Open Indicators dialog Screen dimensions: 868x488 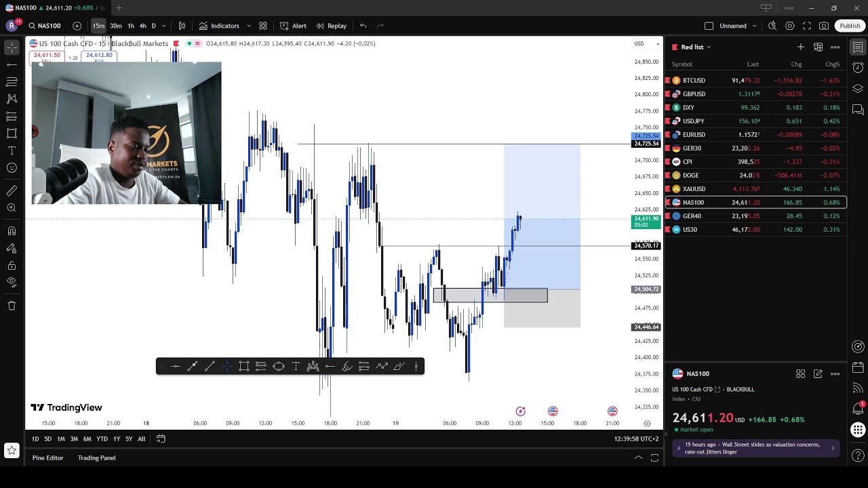coord(220,26)
